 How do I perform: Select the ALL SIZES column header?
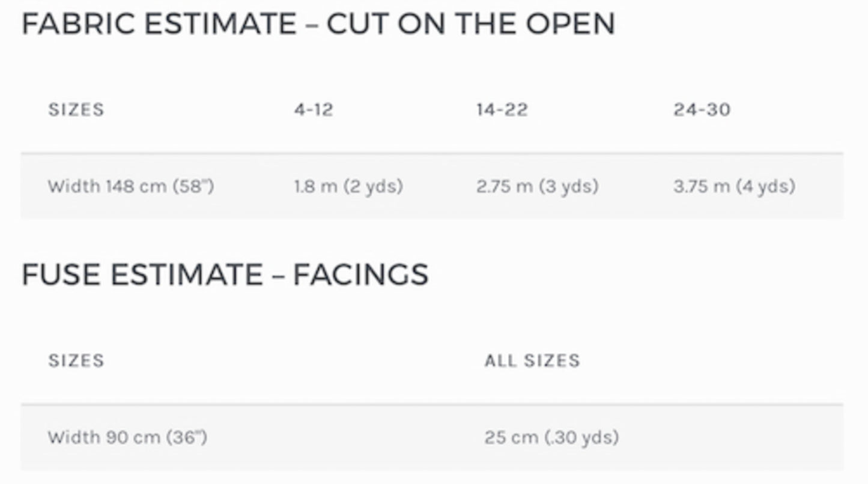click(532, 360)
